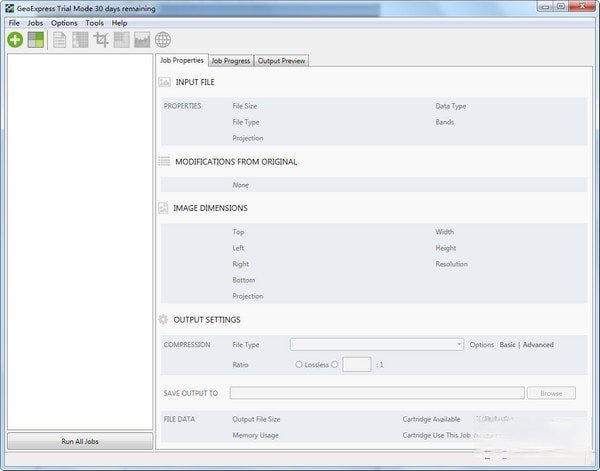The image size is (600, 471).
Task: Minimize the GeoExpress window
Action: (x=546, y=7)
